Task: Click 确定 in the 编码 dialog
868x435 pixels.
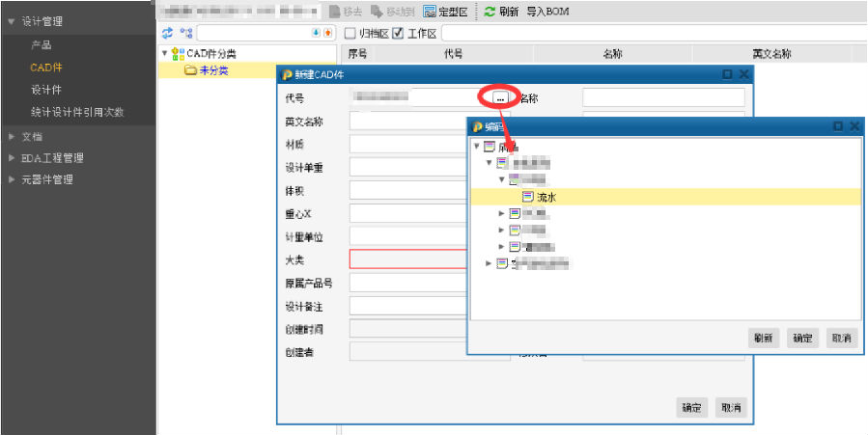Action: click(x=802, y=339)
